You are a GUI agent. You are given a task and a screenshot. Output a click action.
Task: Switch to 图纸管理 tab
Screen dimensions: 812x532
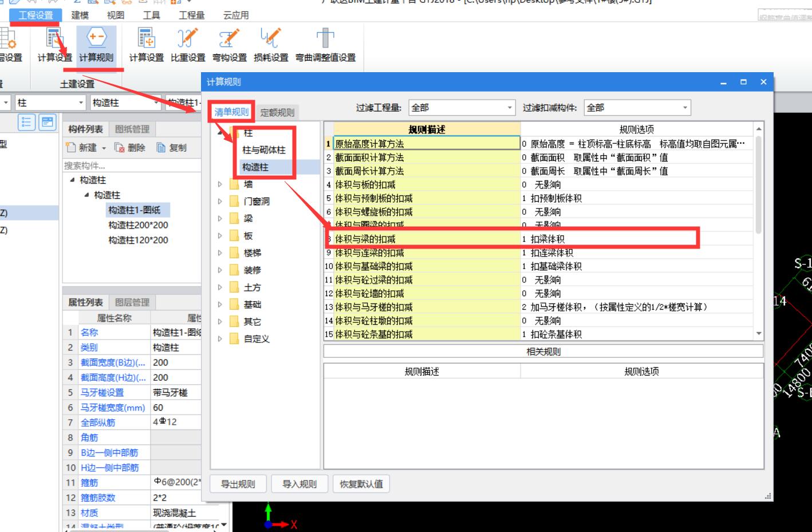[132, 129]
